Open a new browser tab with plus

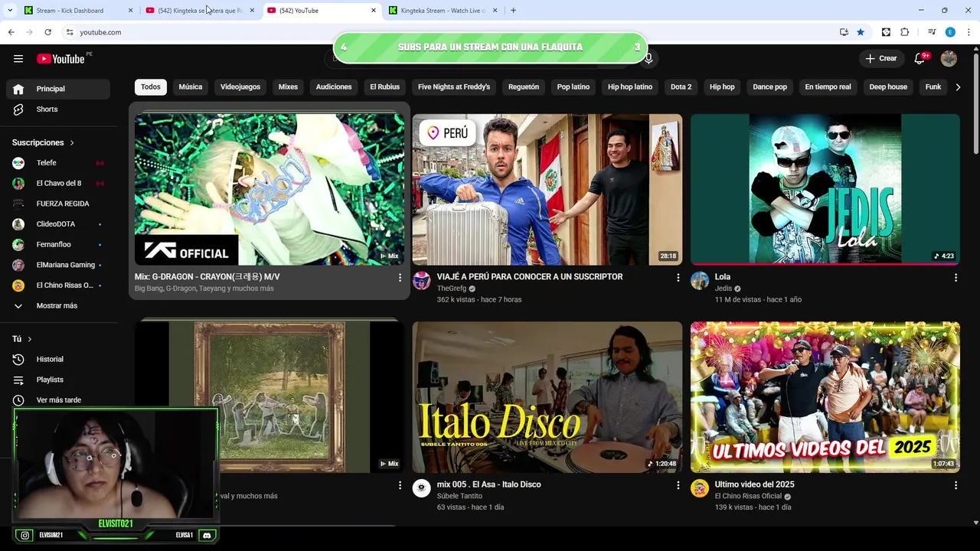coord(513,10)
